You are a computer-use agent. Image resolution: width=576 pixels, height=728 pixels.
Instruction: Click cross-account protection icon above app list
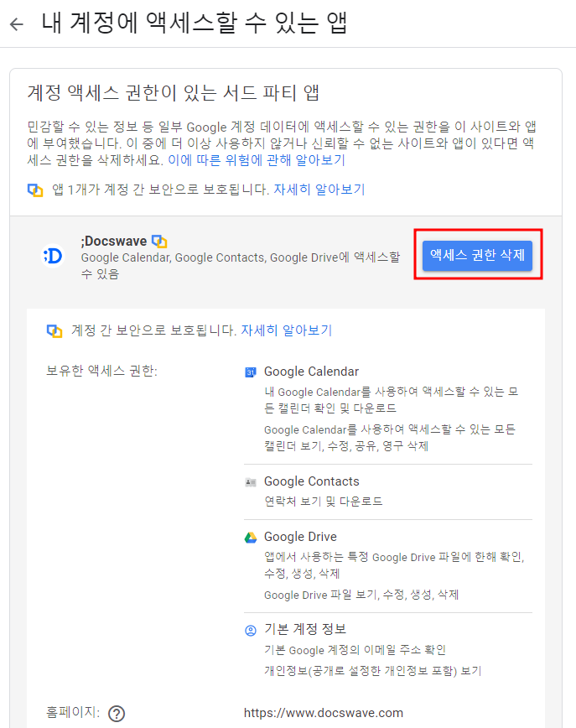35,190
